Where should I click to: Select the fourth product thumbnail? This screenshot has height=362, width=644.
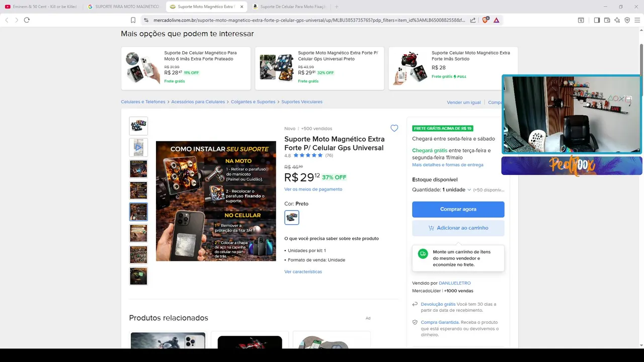point(138,191)
